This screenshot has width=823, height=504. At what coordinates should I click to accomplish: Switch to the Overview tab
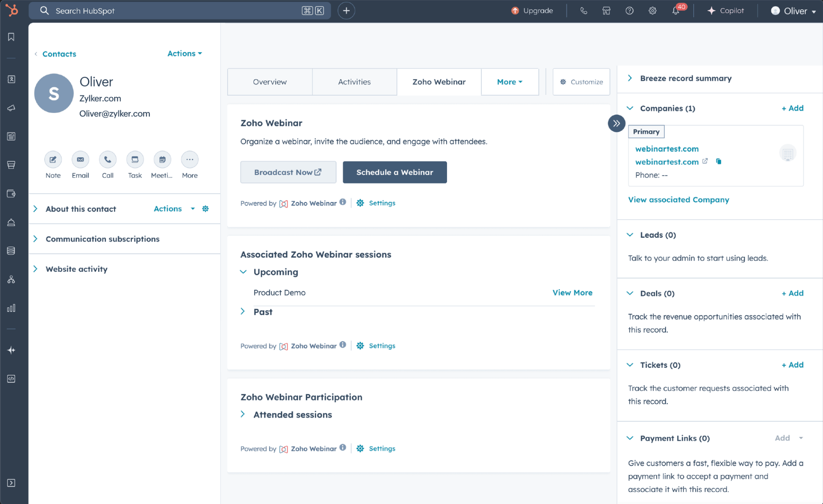270,82
